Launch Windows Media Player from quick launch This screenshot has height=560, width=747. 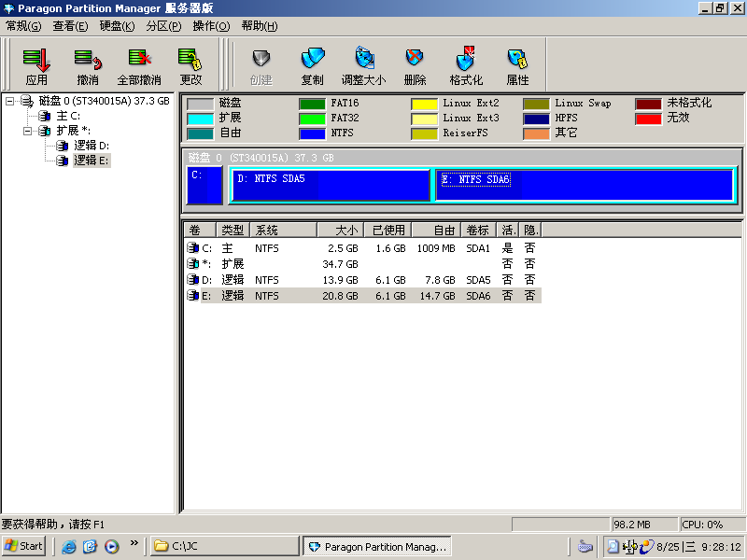point(112,546)
